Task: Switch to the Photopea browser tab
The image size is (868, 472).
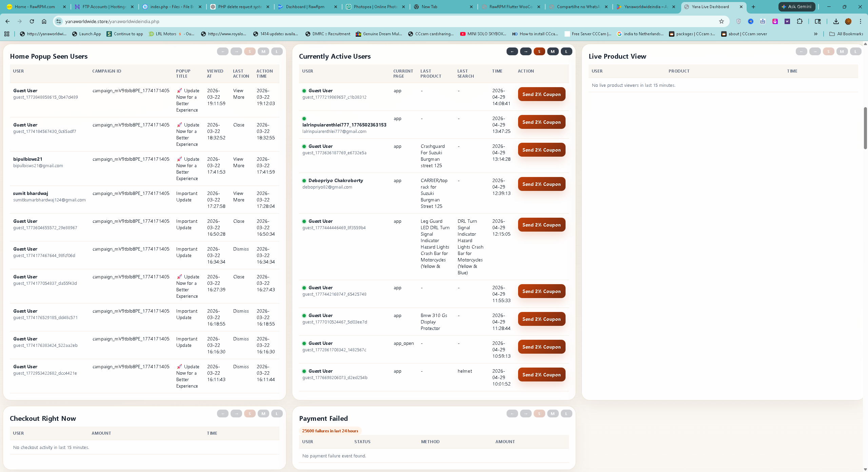Action: 375,7
